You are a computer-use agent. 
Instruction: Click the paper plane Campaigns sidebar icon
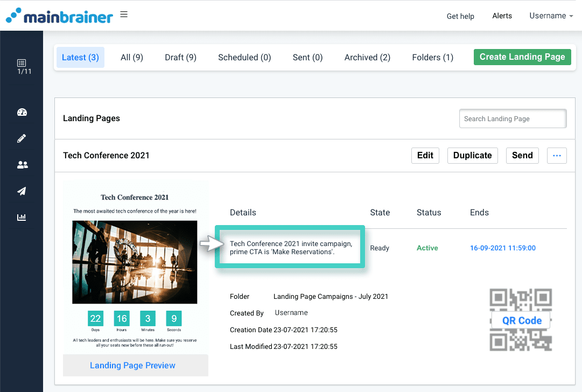tap(22, 191)
